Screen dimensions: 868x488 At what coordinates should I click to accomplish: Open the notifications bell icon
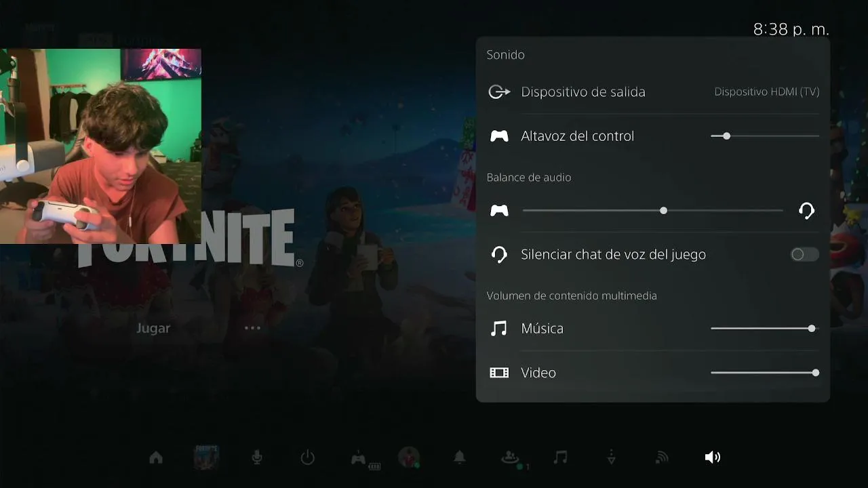coord(459,457)
